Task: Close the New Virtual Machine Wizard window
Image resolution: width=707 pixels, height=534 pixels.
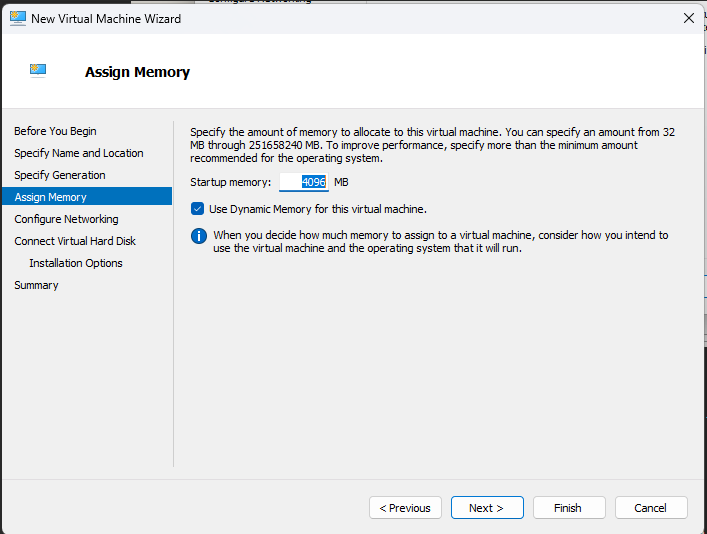Action: [x=688, y=18]
